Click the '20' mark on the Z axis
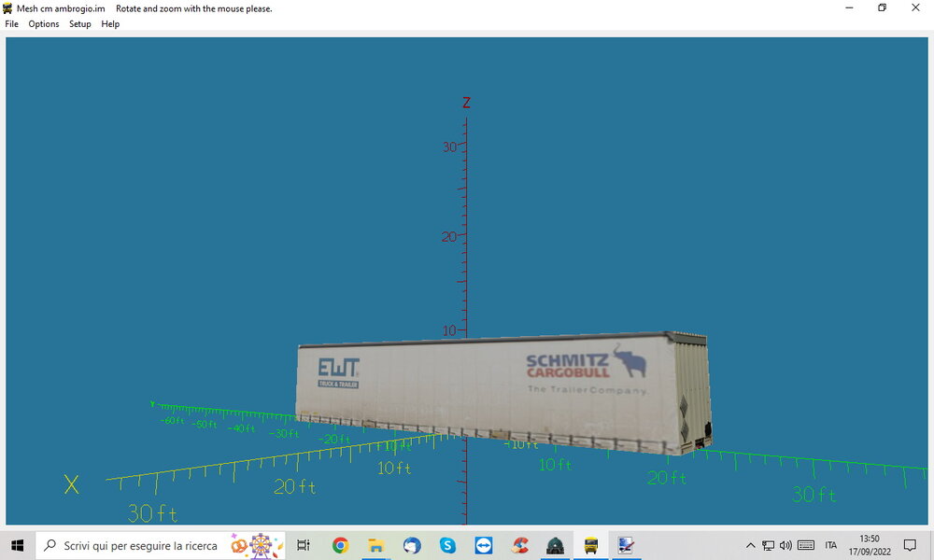 (x=449, y=237)
